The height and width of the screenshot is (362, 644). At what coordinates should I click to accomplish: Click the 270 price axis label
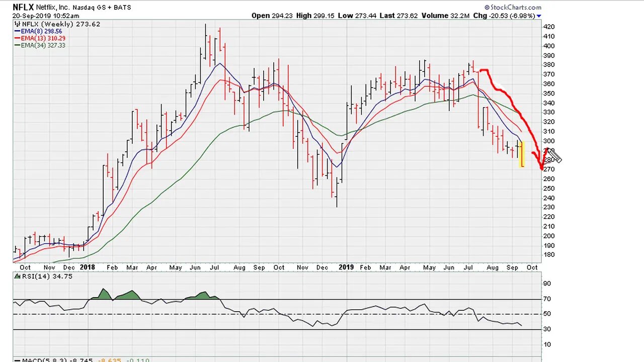pyautogui.click(x=549, y=169)
